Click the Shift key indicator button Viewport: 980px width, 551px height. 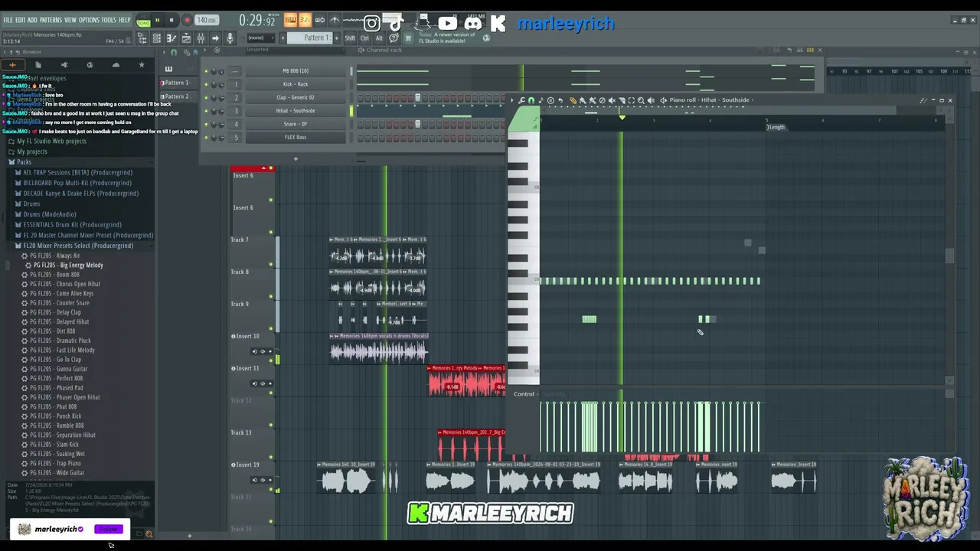point(350,38)
